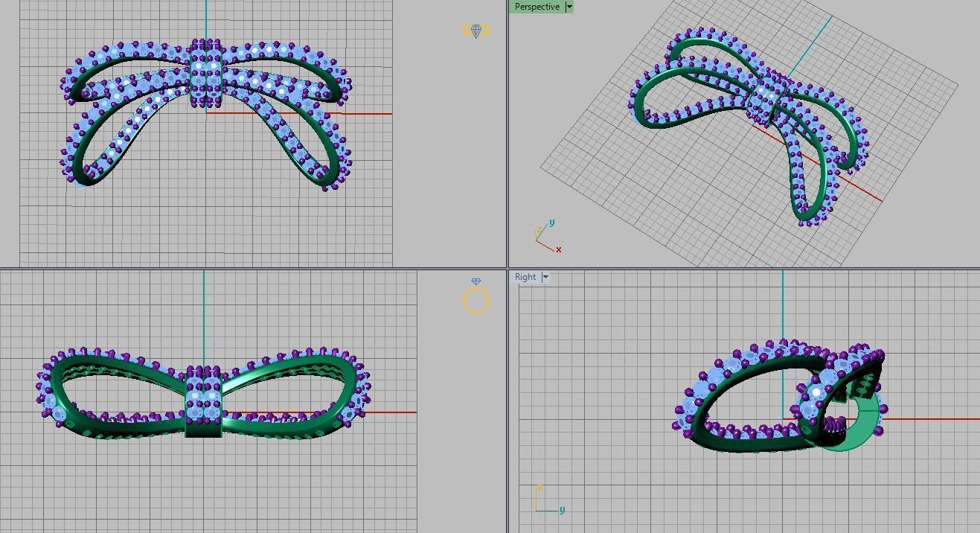The width and height of the screenshot is (980, 533).
Task: Open the Right viewport dropdown arrow
Action: 545,277
